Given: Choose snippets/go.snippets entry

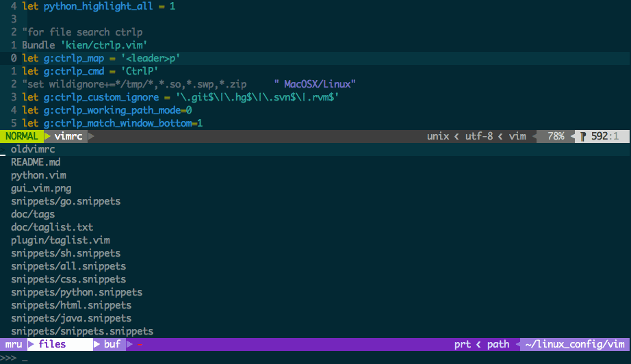Looking at the screenshot, I should click(x=66, y=201).
